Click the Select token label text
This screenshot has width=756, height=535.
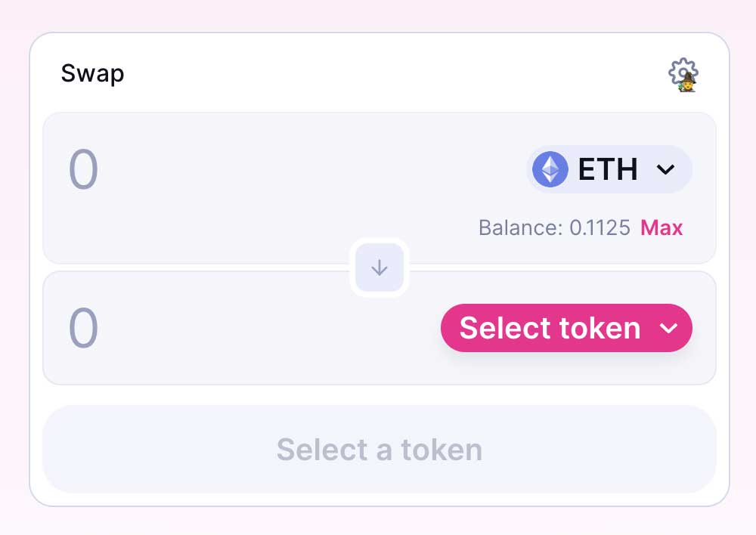pos(550,328)
